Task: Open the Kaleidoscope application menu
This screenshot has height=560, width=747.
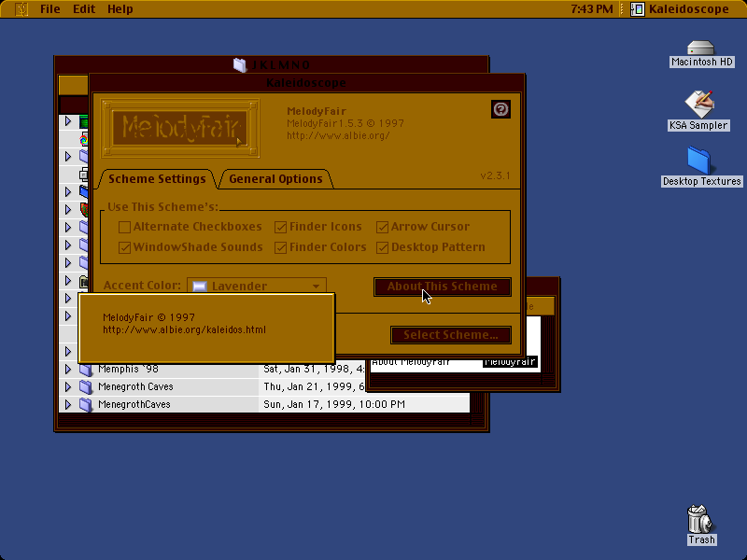Action: [x=680, y=9]
